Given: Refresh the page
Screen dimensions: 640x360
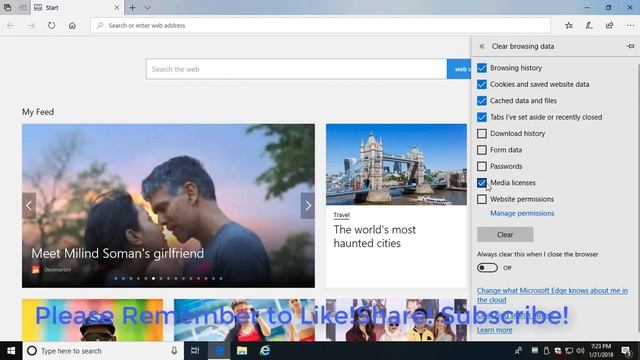Looking at the screenshot, I should point(51,25).
